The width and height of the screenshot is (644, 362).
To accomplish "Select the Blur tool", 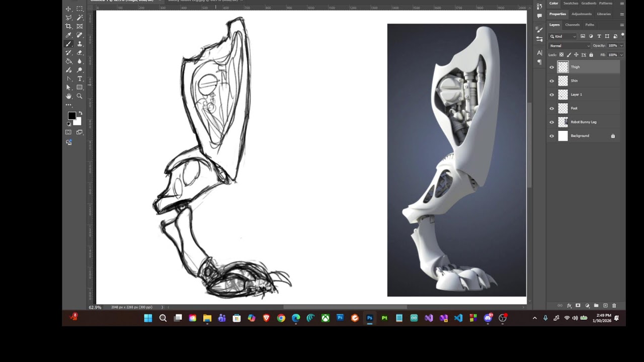I will (79, 61).
